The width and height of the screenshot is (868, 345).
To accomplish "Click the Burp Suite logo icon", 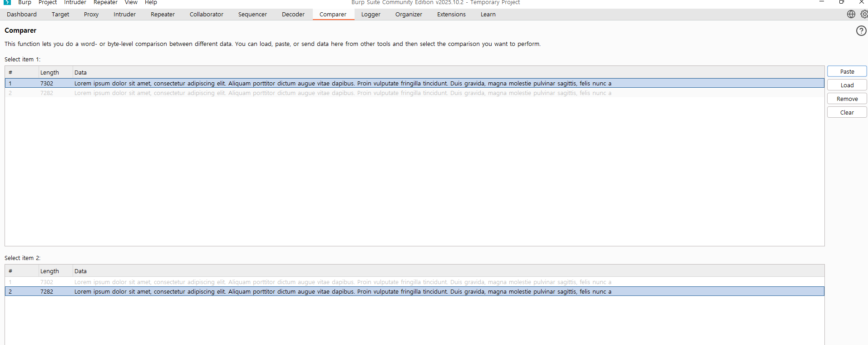I will pos(7,2).
